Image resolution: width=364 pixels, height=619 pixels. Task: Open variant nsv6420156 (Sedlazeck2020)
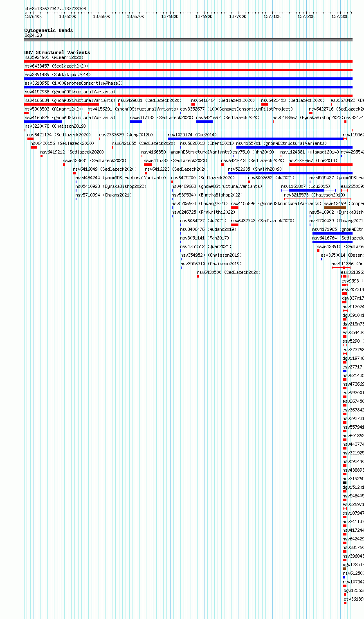point(62,143)
